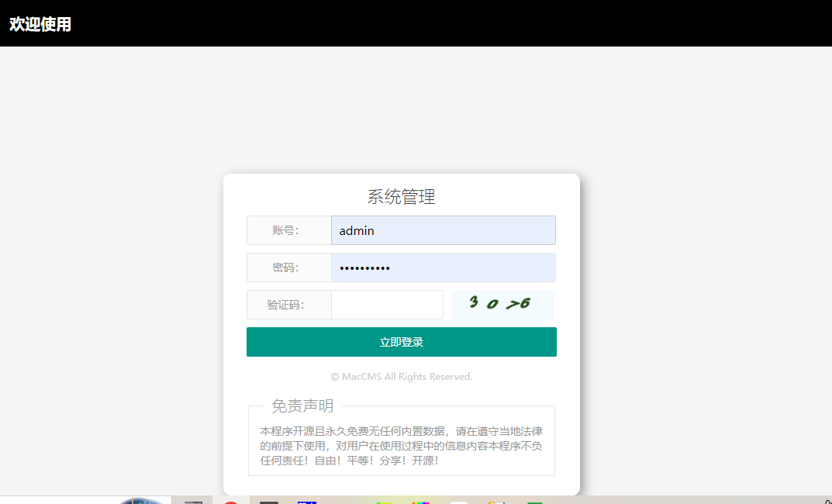This screenshot has width=832, height=504.
Task: Select the account field containing admin
Action: (443, 230)
